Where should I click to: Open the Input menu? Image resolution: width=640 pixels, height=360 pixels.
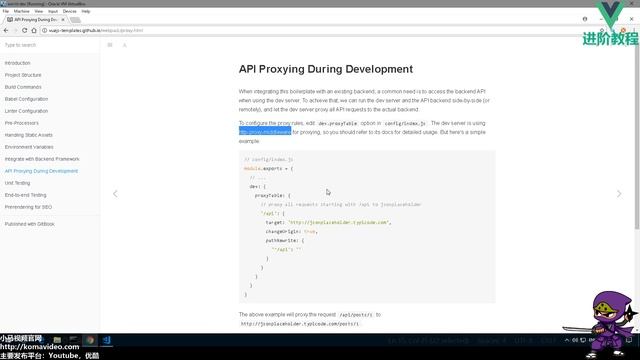tap(53, 11)
